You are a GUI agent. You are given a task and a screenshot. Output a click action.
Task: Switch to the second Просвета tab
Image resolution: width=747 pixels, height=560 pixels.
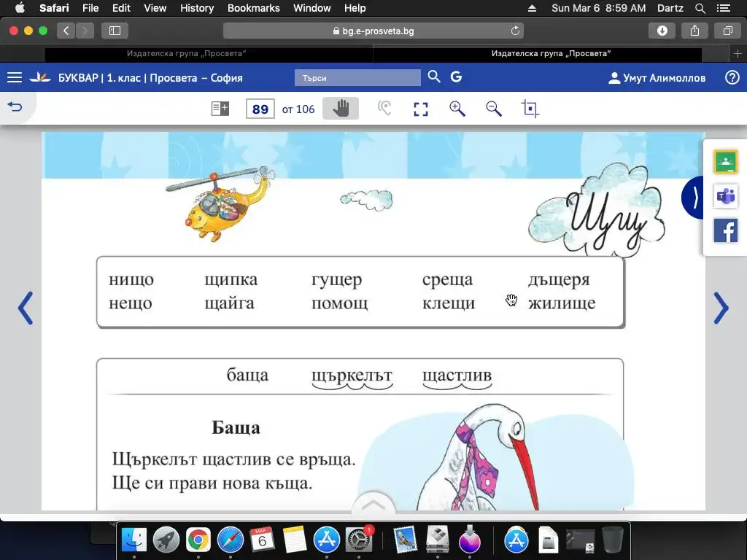pyautogui.click(x=551, y=53)
